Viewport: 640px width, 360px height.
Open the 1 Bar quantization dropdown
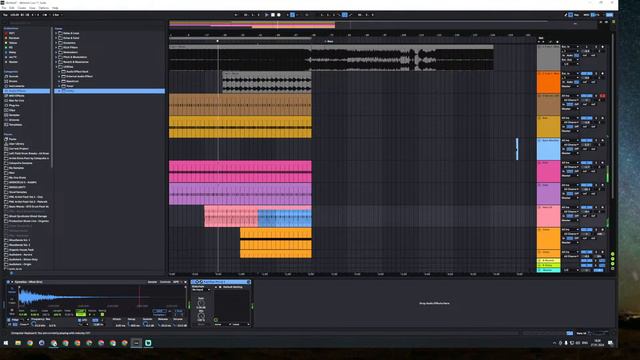pyautogui.click(x=57, y=15)
